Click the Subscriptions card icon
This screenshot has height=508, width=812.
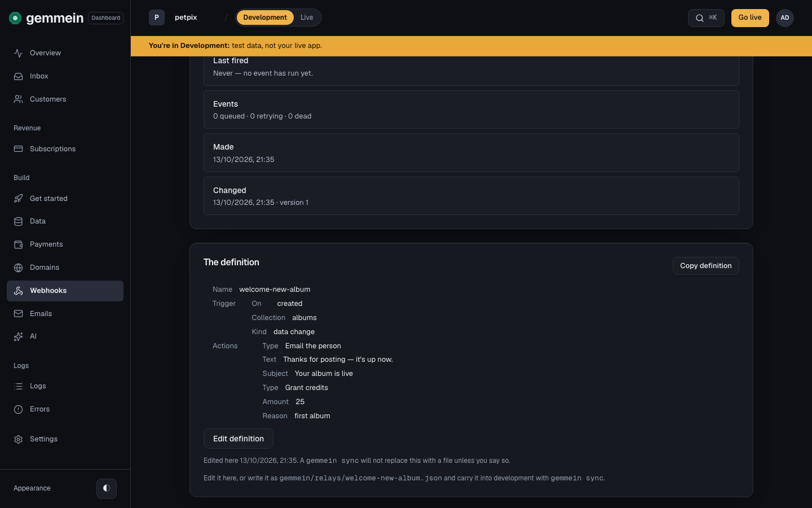coord(19,149)
